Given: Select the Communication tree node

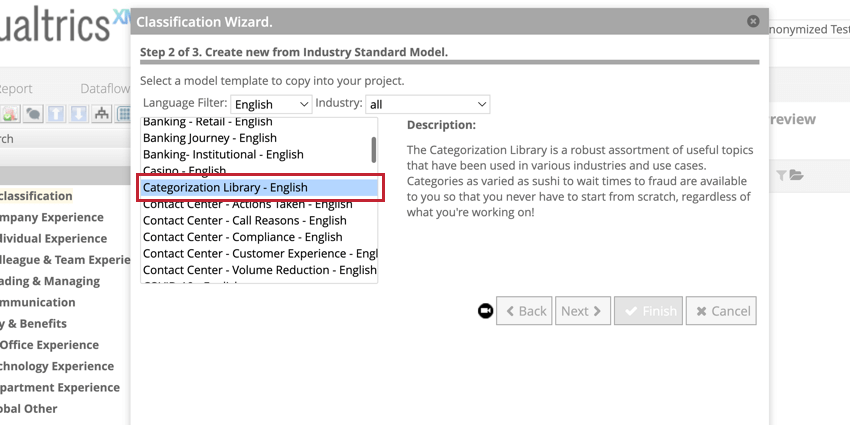Looking at the screenshot, I should [x=37, y=302].
